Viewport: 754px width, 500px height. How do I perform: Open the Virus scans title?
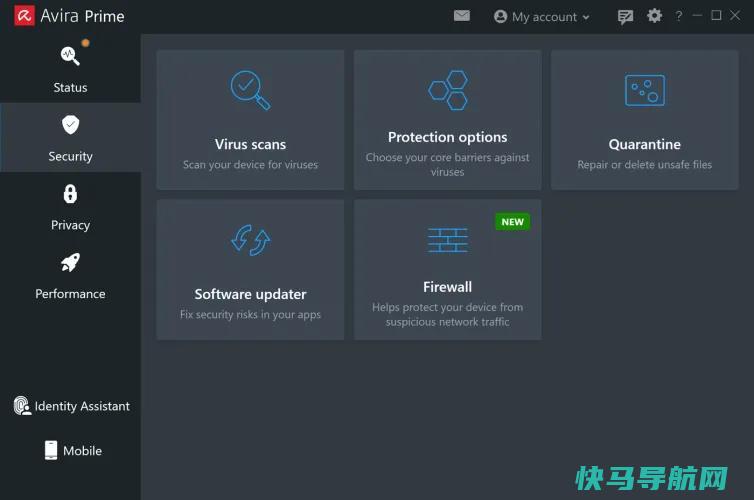tap(251, 144)
